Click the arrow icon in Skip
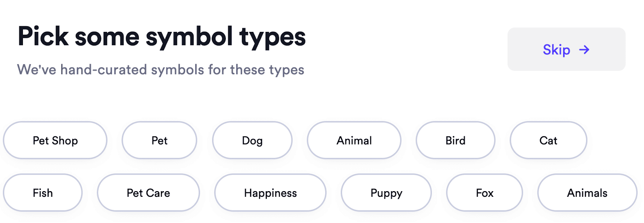 click(584, 50)
